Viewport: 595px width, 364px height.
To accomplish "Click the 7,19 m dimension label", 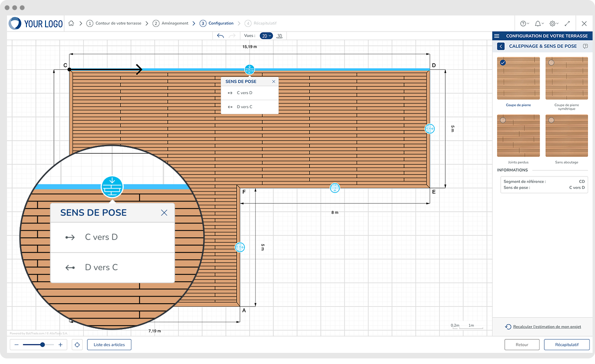I will point(155,331).
